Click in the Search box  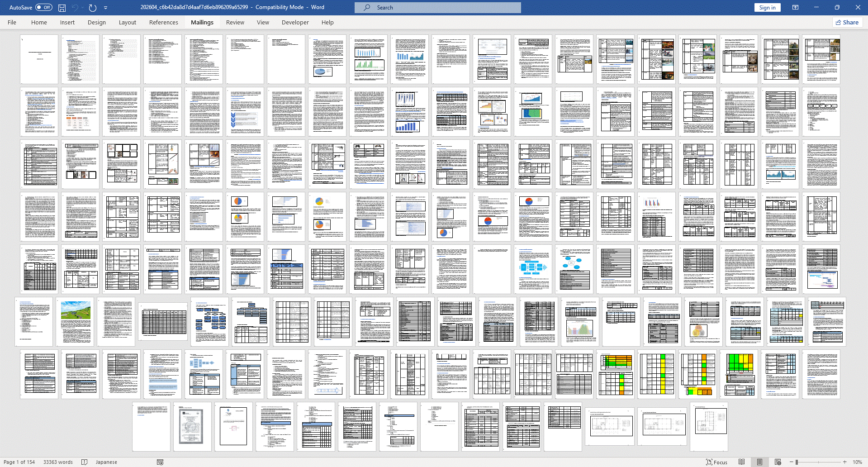[437, 8]
